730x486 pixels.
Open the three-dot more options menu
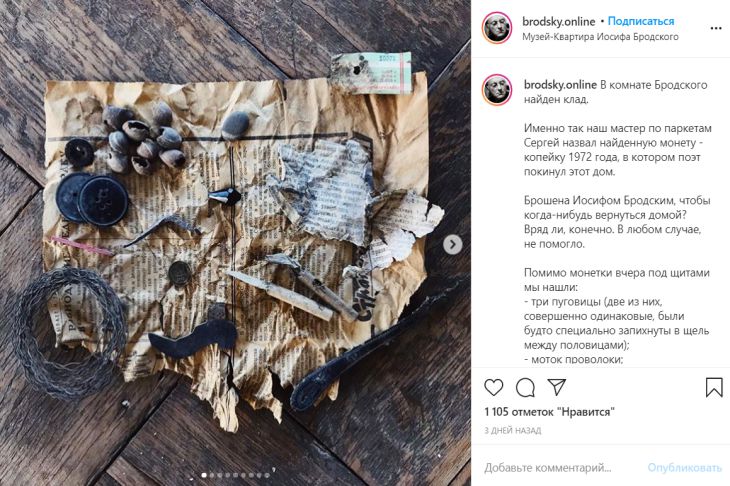click(716, 28)
